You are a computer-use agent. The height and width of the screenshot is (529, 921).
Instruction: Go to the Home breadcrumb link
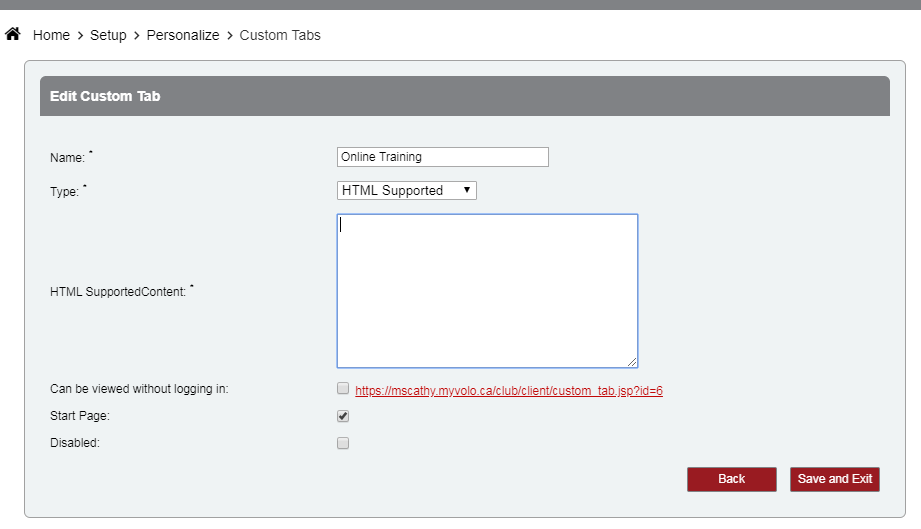(51, 35)
